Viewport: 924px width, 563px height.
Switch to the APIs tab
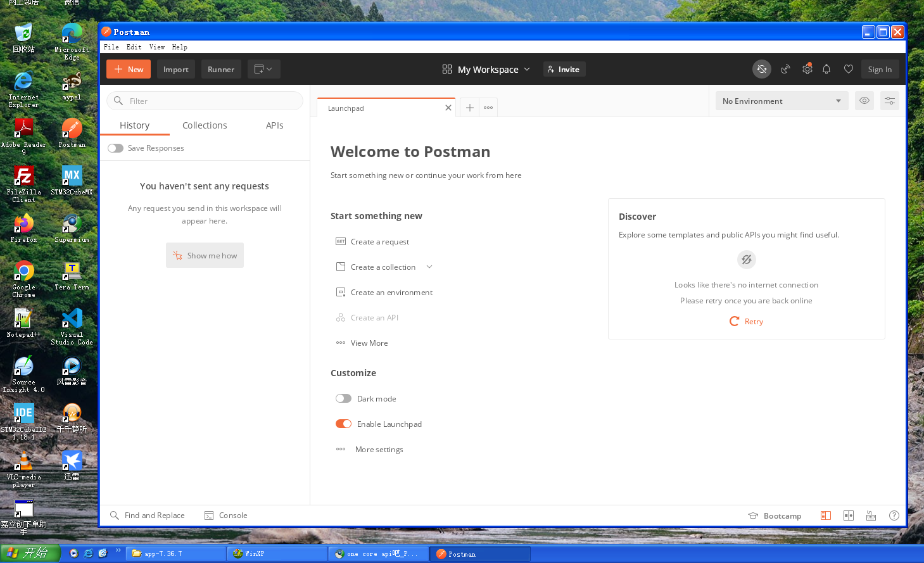(x=275, y=125)
